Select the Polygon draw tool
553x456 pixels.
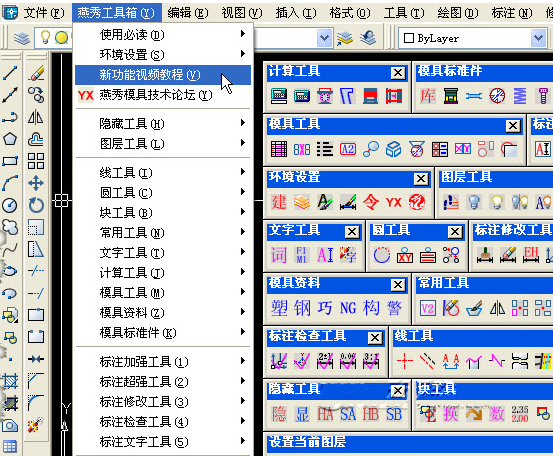pyautogui.click(x=10, y=139)
